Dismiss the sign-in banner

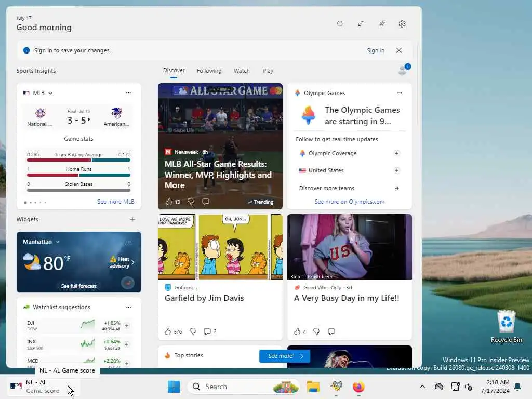point(399,50)
